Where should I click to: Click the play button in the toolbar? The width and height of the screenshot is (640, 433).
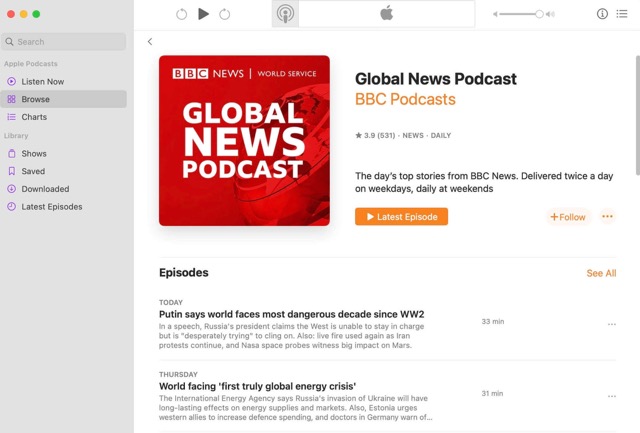coord(204,14)
